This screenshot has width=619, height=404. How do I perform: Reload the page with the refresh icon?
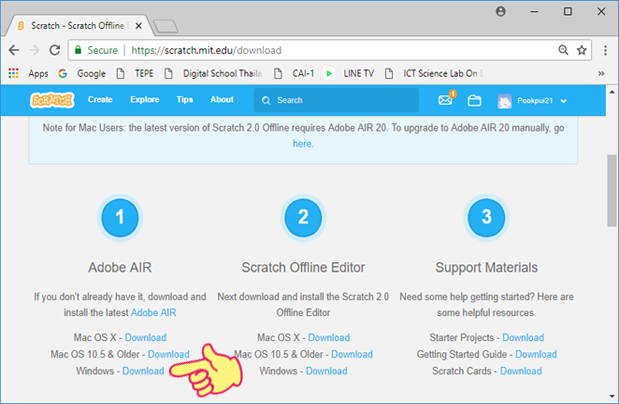coord(54,50)
